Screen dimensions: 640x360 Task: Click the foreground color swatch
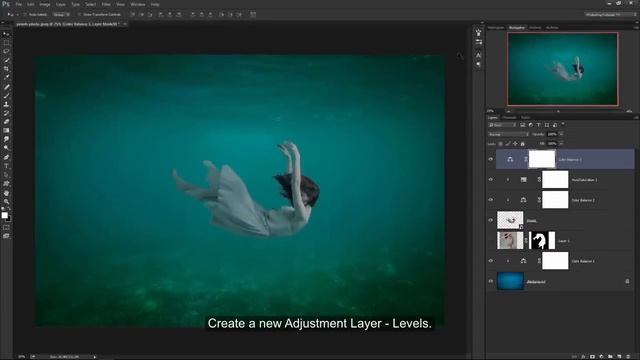pyautogui.click(x=4, y=215)
